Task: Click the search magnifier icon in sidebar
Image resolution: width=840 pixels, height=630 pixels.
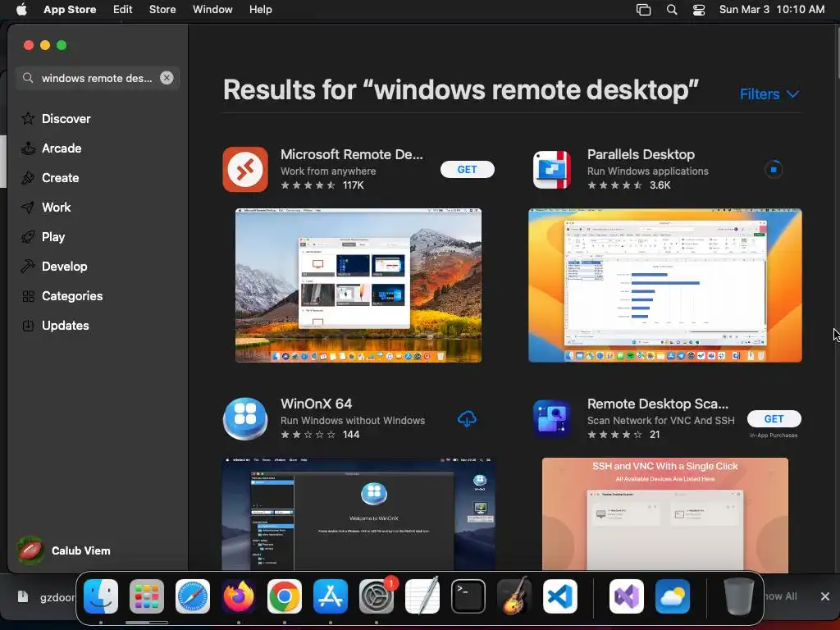Action: (x=28, y=78)
